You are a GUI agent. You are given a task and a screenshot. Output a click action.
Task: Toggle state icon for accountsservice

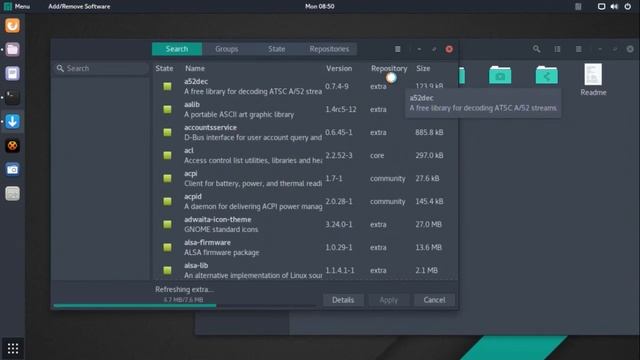(x=167, y=132)
